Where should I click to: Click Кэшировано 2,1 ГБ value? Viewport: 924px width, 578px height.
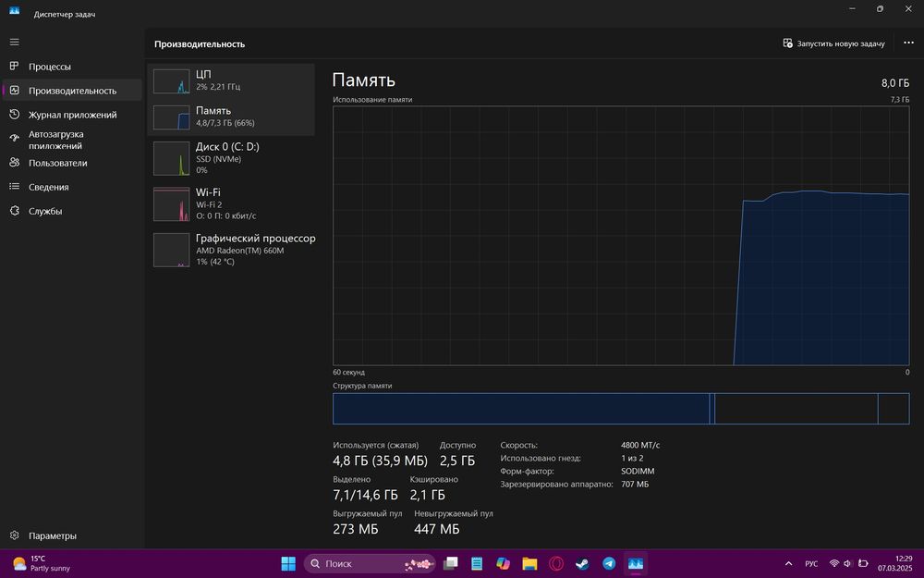click(x=427, y=495)
